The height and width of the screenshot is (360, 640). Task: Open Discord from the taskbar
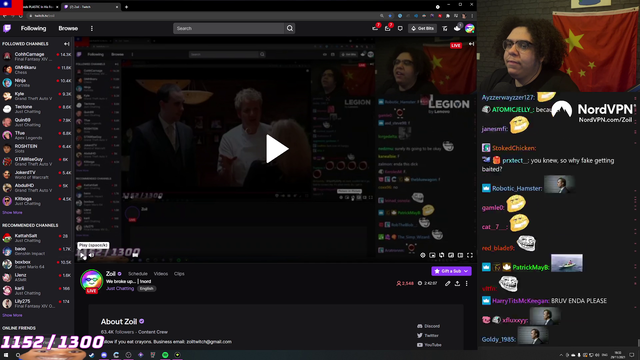(104, 355)
